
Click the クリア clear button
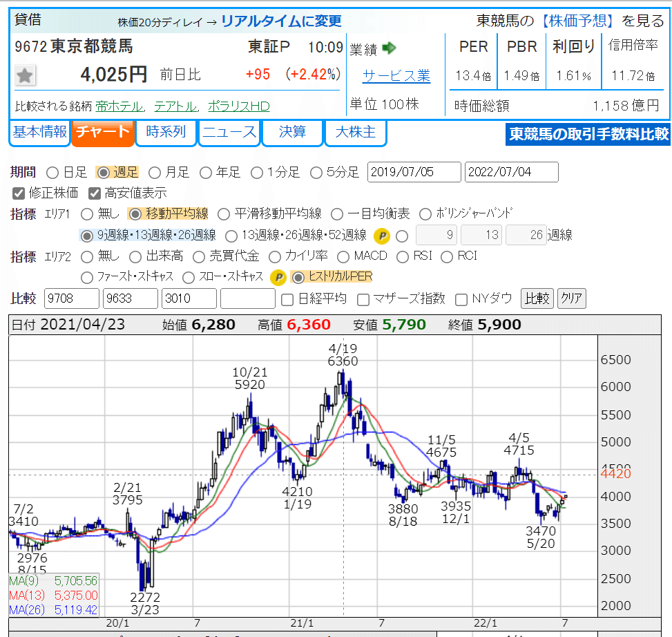click(x=571, y=298)
